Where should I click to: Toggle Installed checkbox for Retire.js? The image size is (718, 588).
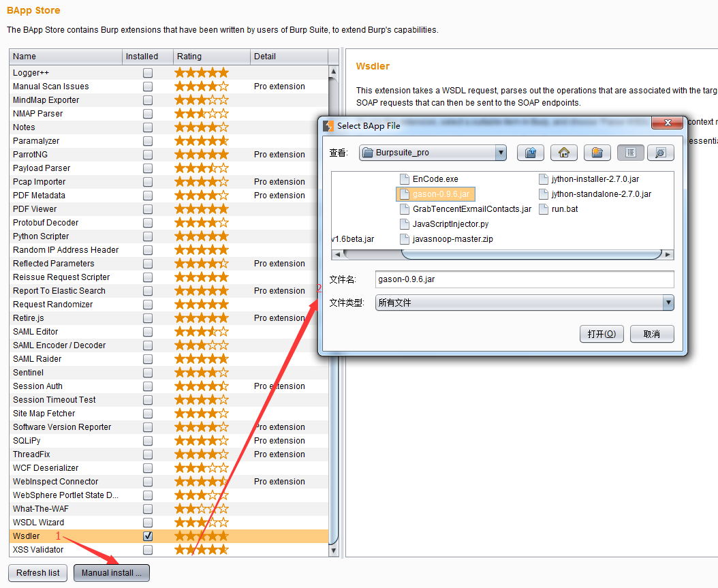click(147, 318)
